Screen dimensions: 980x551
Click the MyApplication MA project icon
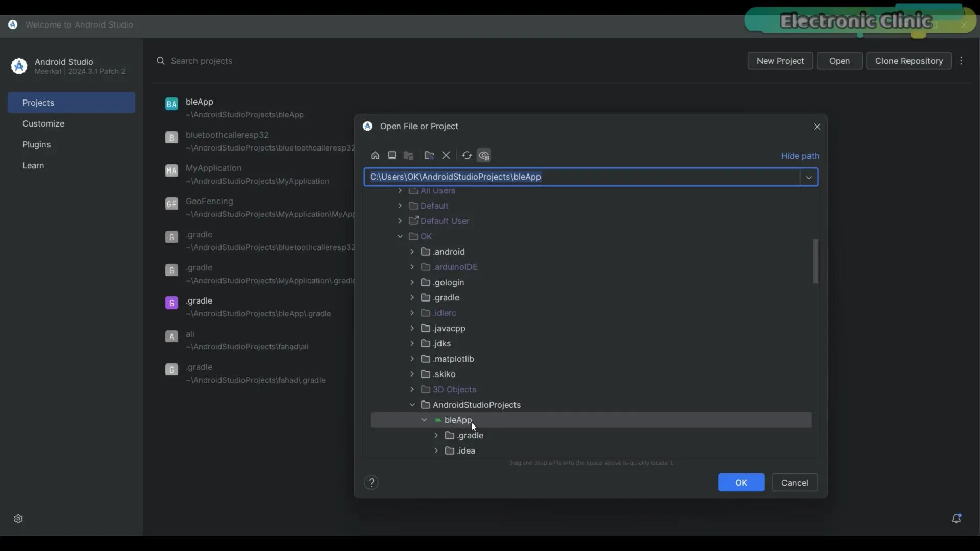tap(171, 170)
